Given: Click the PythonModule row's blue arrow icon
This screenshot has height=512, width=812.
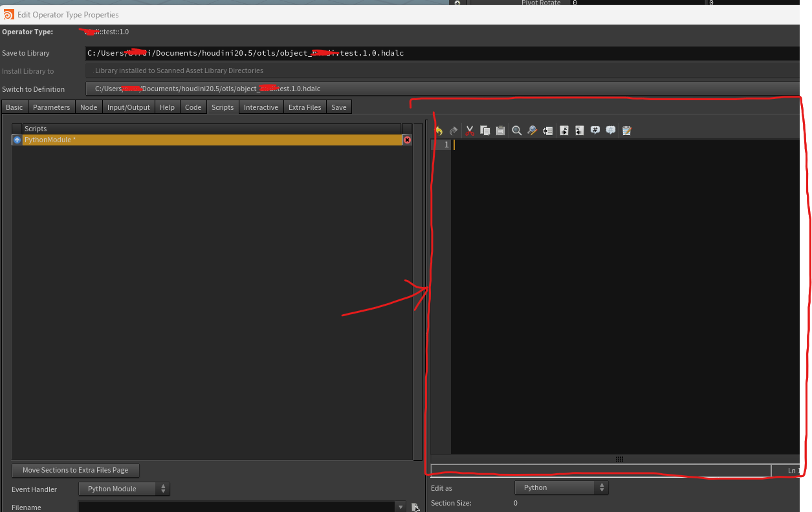Looking at the screenshot, I should click(x=17, y=140).
